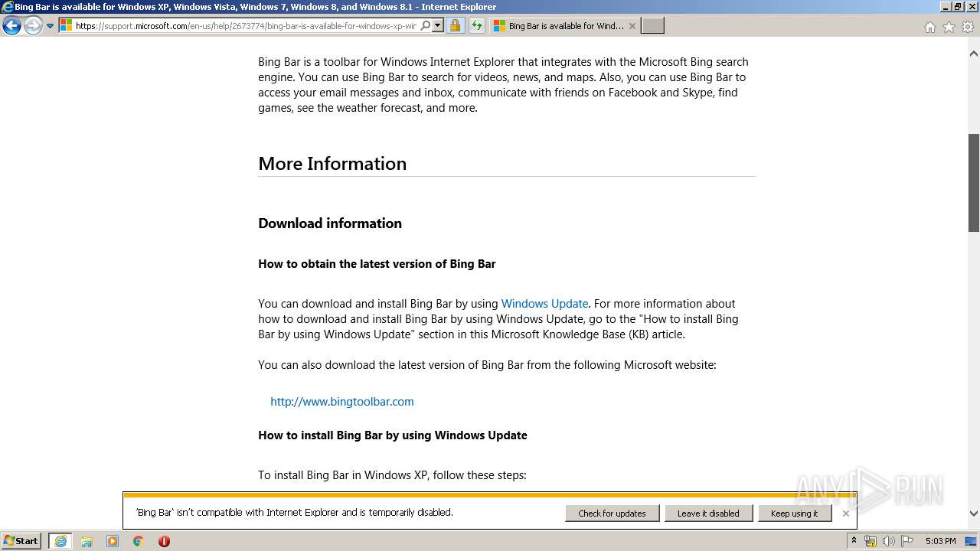Select the address bar URL field
The height and width of the screenshot is (551, 980).
(x=246, y=26)
